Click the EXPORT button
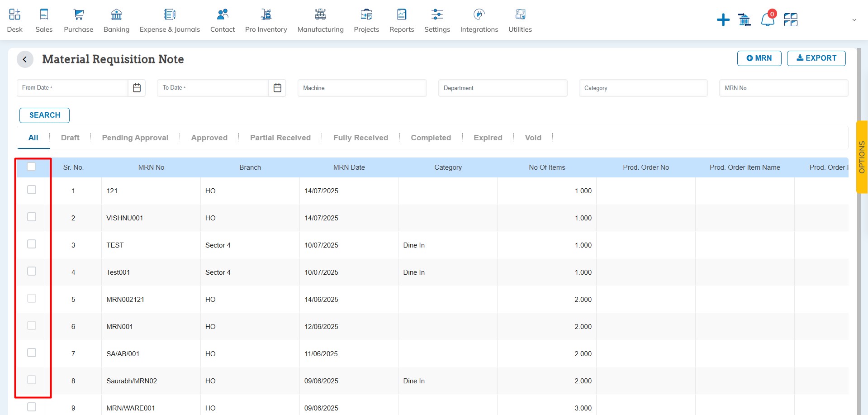The image size is (868, 415). (x=816, y=58)
